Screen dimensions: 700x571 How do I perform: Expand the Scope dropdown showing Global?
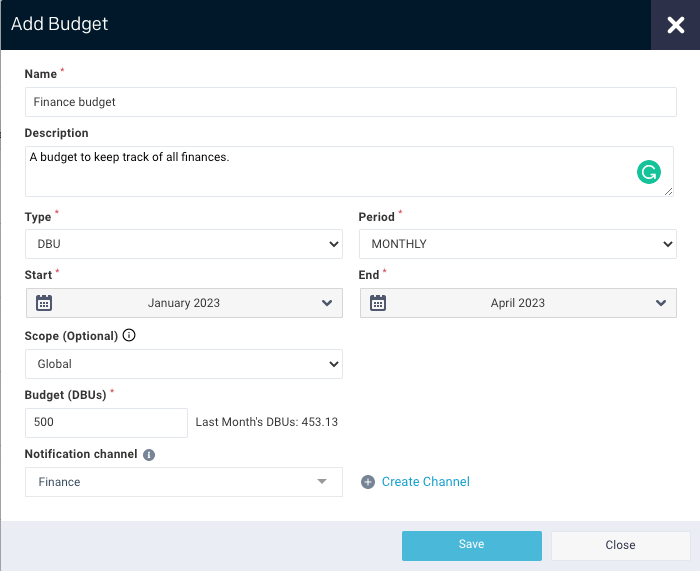tap(183, 364)
